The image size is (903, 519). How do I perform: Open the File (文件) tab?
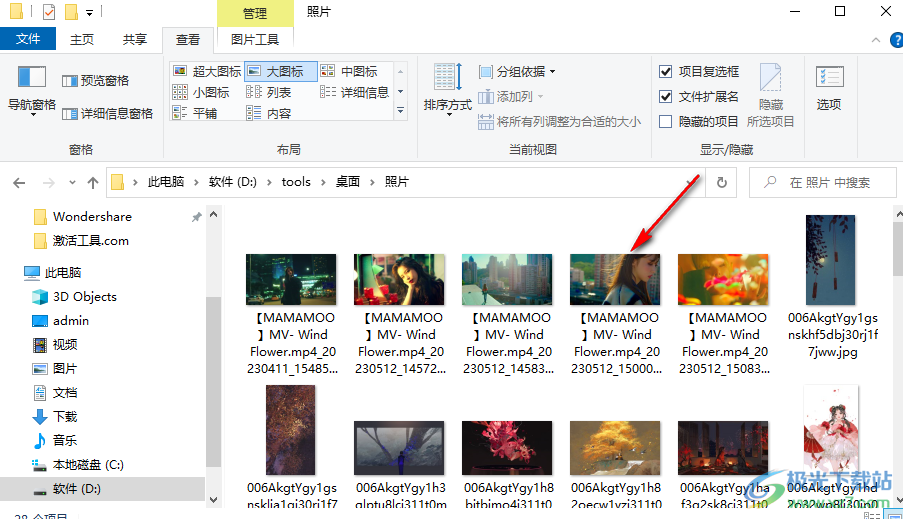point(28,39)
